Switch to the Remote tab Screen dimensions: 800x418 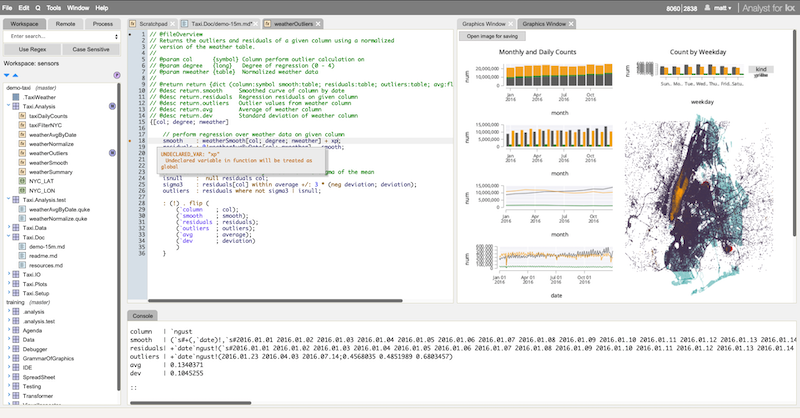65,24
